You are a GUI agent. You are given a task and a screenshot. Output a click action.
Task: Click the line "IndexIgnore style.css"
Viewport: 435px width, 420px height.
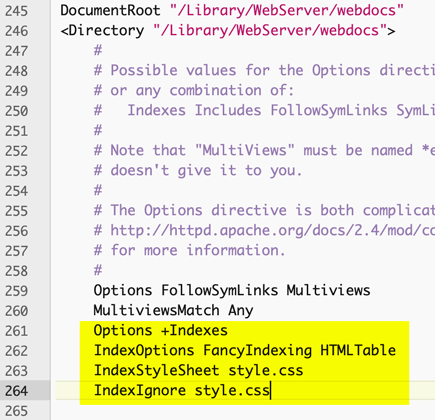pos(182,390)
